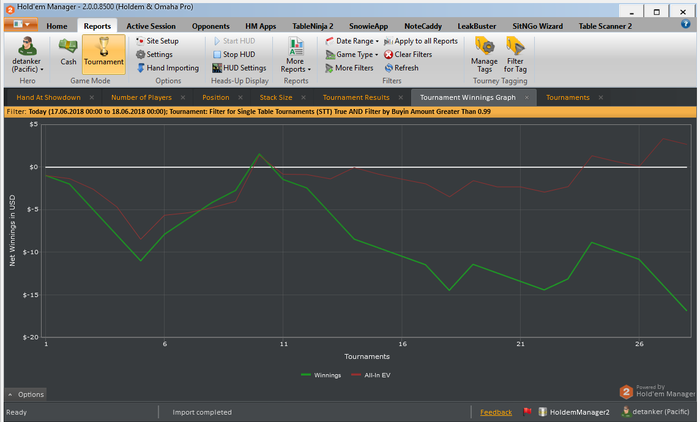The height and width of the screenshot is (422, 700).
Task: Open the TableNinja 2 tab
Action: [312, 26]
